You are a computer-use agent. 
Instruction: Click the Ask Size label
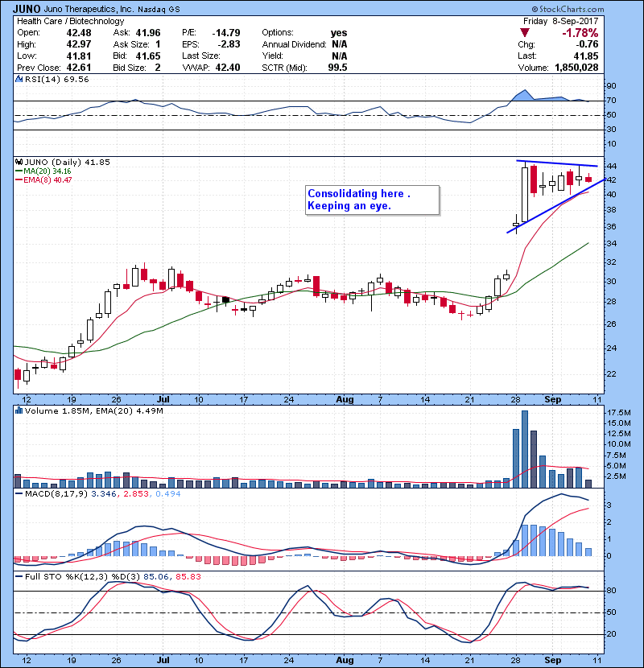[131, 44]
